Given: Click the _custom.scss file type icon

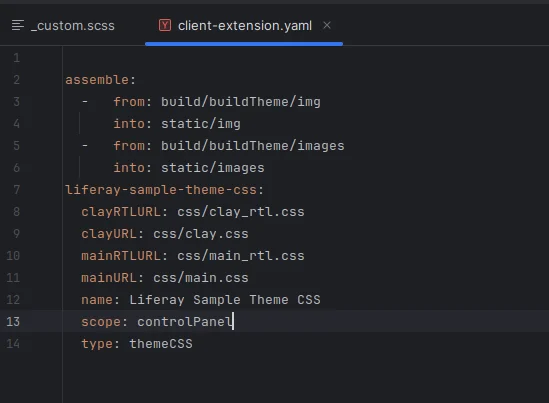Looking at the screenshot, I should tap(18, 25).
